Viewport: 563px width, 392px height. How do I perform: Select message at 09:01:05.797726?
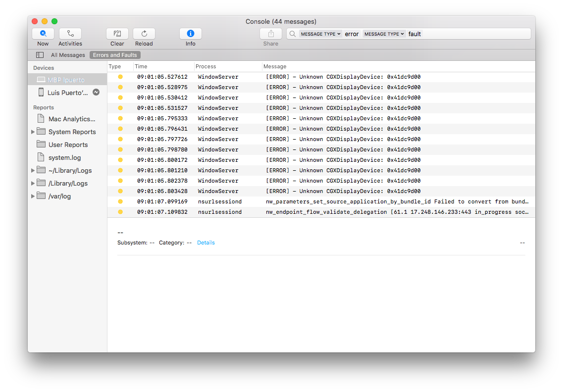321,139
